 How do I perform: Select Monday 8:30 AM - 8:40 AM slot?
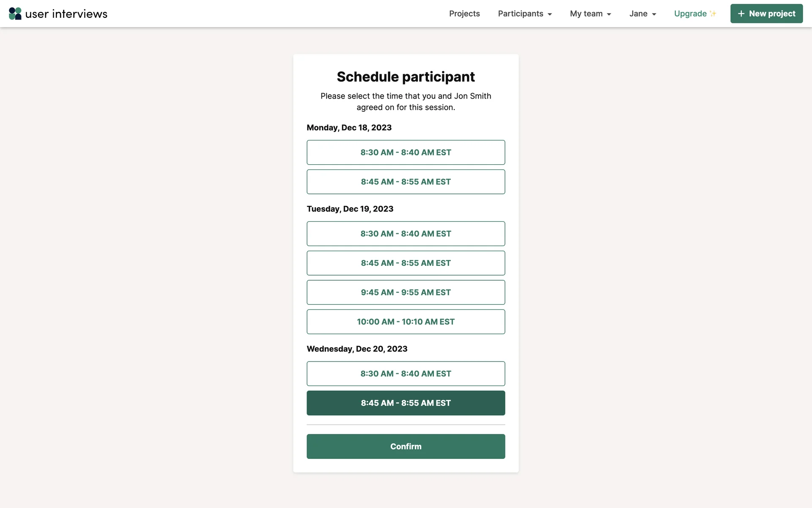click(406, 152)
